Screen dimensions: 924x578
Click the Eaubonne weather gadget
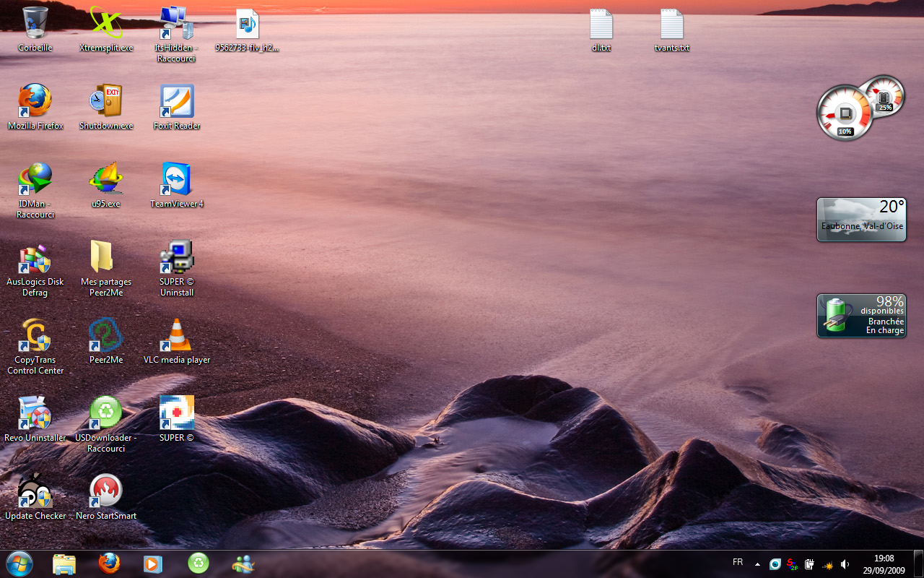coord(861,220)
